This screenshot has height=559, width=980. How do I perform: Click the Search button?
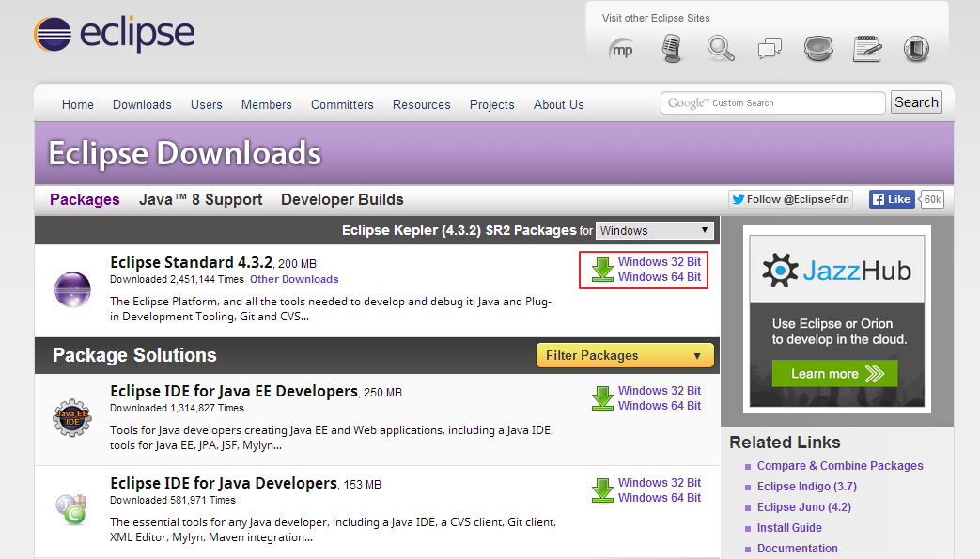coord(916,102)
